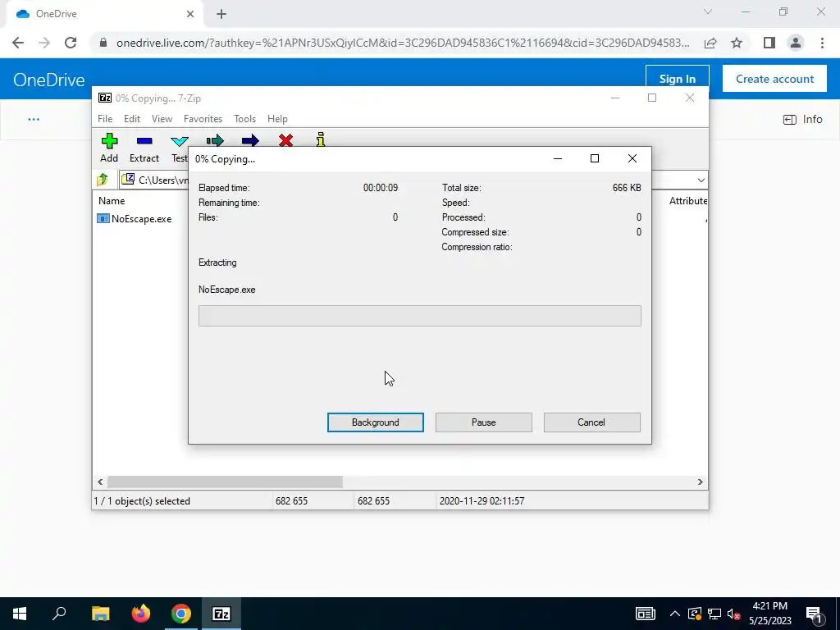Viewport: 840px width, 630px height.
Task: Pause the extraction
Action: click(484, 422)
